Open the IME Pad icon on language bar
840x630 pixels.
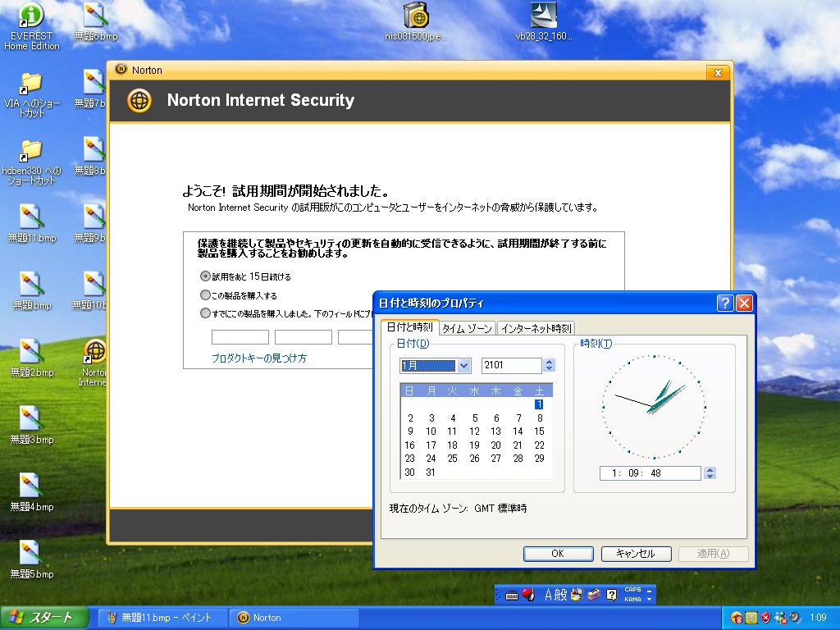[577, 595]
